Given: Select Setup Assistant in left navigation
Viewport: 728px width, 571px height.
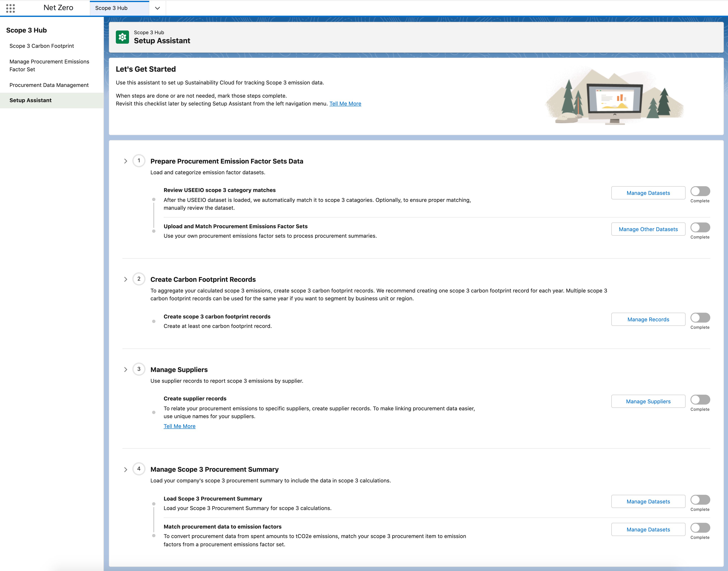Looking at the screenshot, I should [52, 100].
